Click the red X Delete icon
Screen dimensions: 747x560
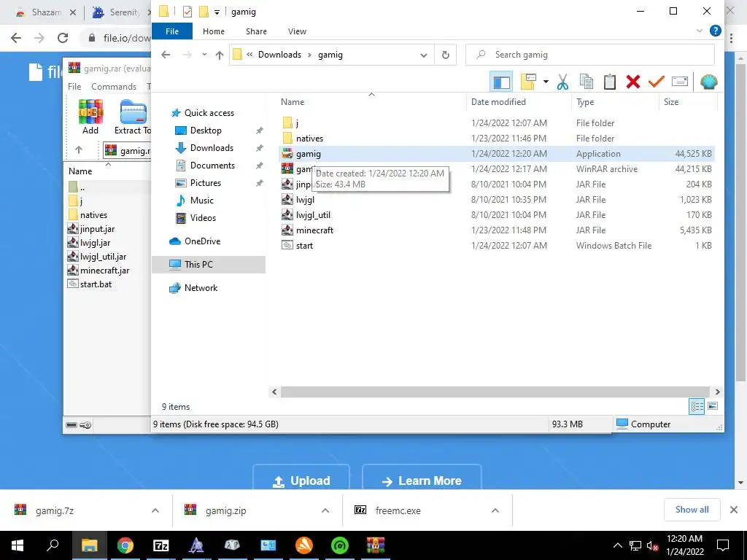633,82
